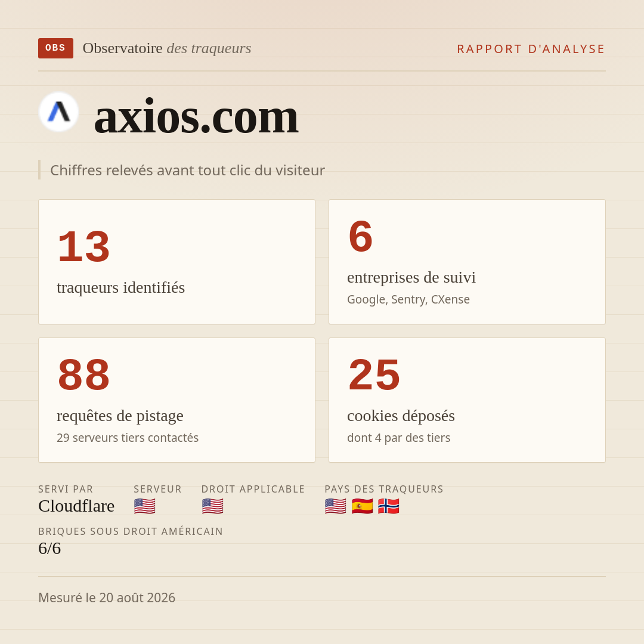Click the Spain flag under Pays des traqueurs
This screenshot has height=644, width=644.
click(362, 506)
